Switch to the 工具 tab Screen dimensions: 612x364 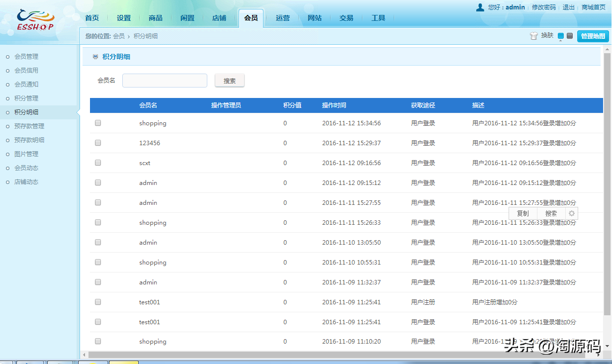click(379, 17)
